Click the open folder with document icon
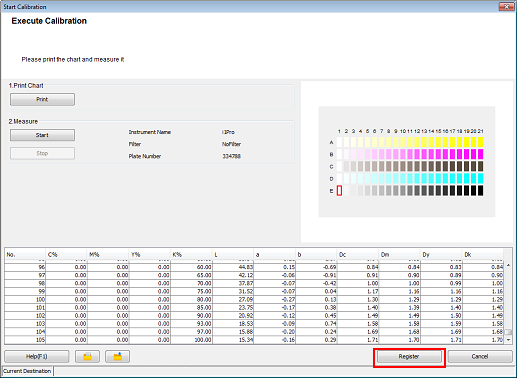This screenshot has height=378, width=517. pos(87,356)
